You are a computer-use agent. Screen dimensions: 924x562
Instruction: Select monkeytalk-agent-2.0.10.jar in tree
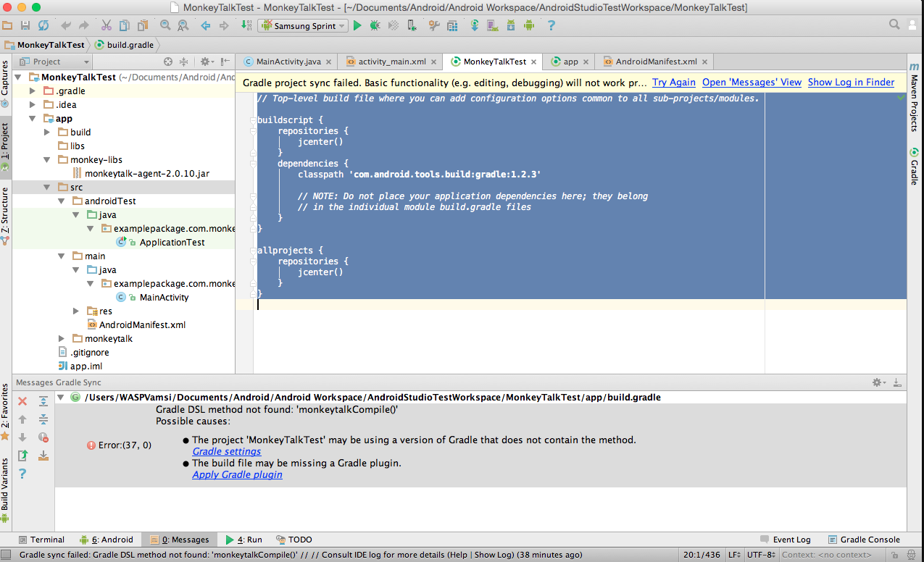click(146, 174)
